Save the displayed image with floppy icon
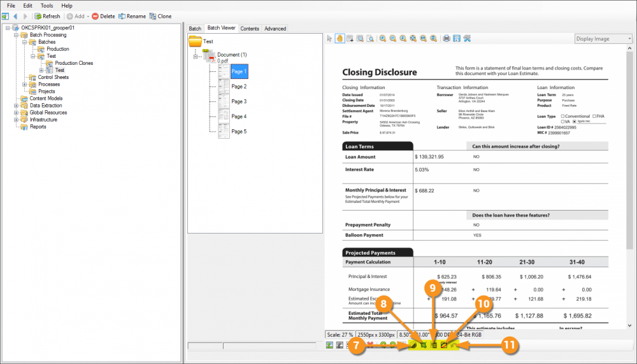Screen dimensions: 637x364 pos(457,39)
